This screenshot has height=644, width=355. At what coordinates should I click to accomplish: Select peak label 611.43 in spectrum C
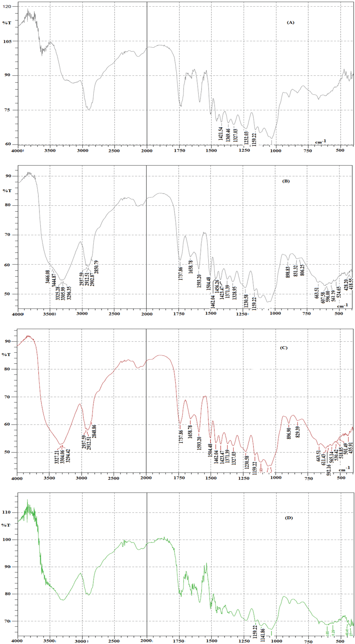click(x=324, y=460)
